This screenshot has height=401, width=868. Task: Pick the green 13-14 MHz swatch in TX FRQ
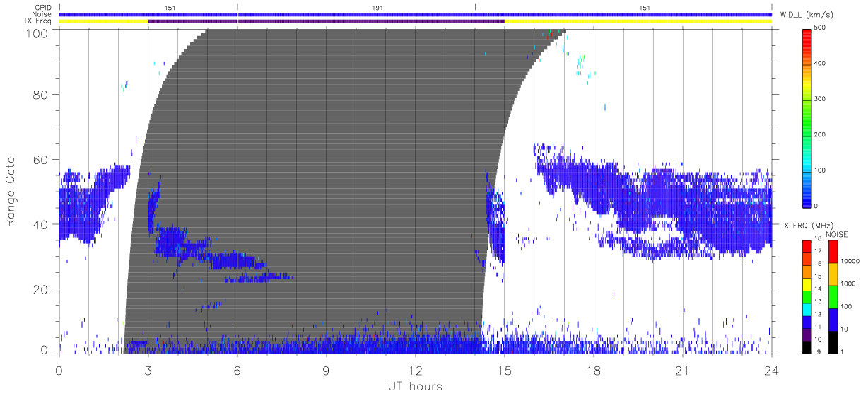807,297
